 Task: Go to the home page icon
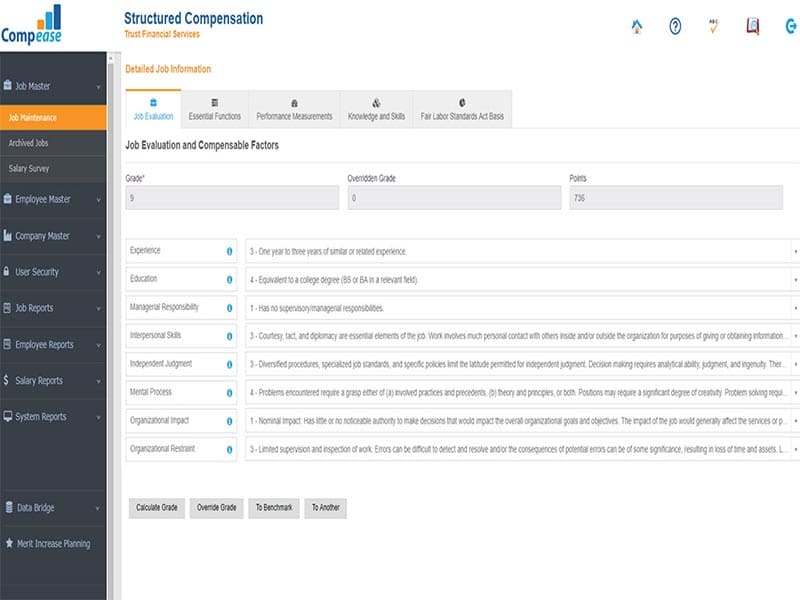[637, 27]
